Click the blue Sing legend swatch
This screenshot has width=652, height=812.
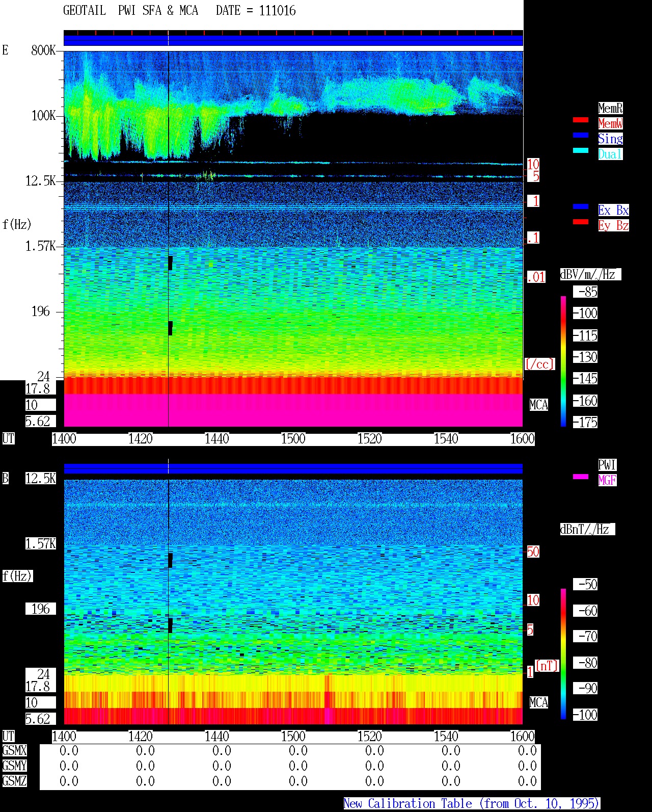pyautogui.click(x=581, y=136)
